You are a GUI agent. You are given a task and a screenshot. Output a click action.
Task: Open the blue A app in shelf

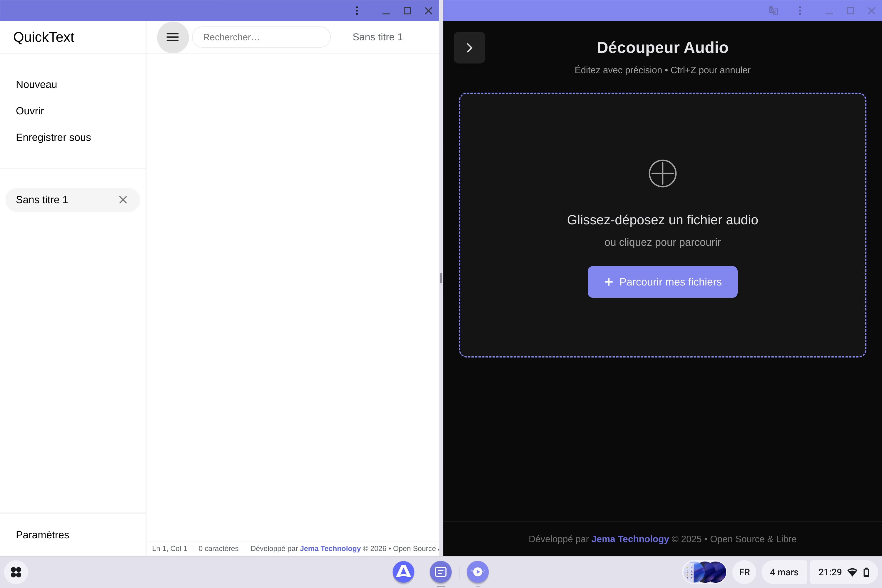pos(403,572)
